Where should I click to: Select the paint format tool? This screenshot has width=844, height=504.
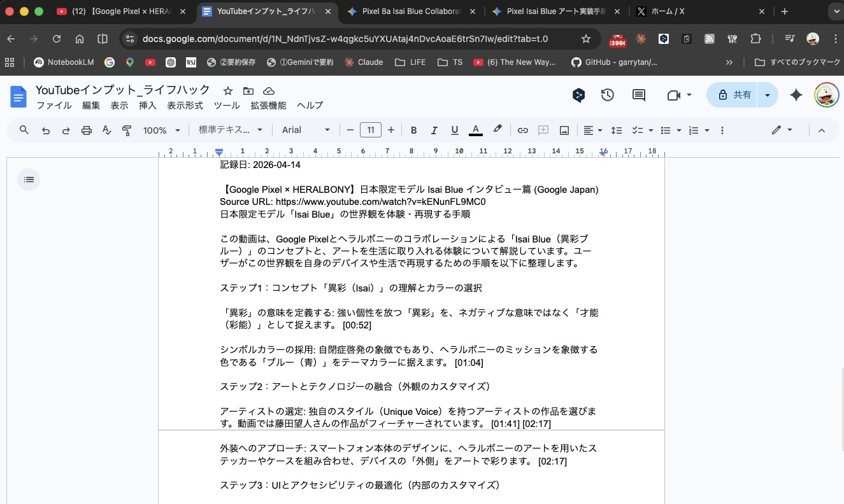tap(127, 130)
